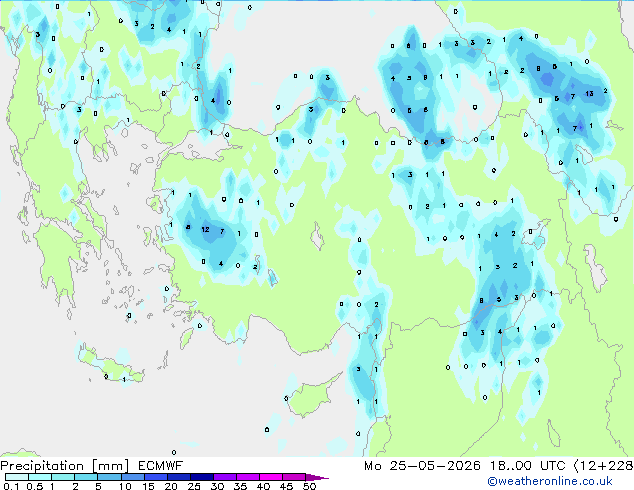This screenshot has height=490, width=634.
Task: Click legend scale label '0.1'
Action: click(x=11, y=486)
